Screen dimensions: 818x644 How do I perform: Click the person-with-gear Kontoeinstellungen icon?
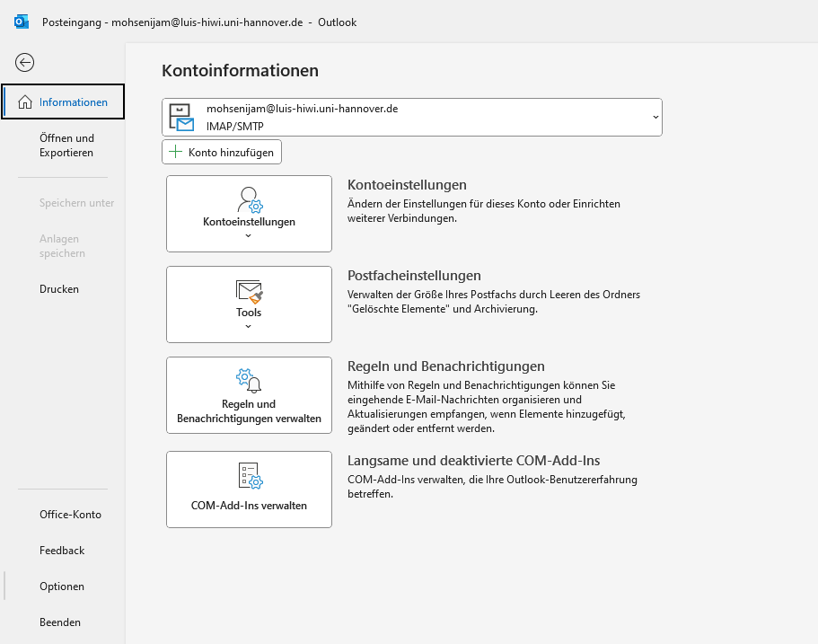pyautogui.click(x=250, y=200)
